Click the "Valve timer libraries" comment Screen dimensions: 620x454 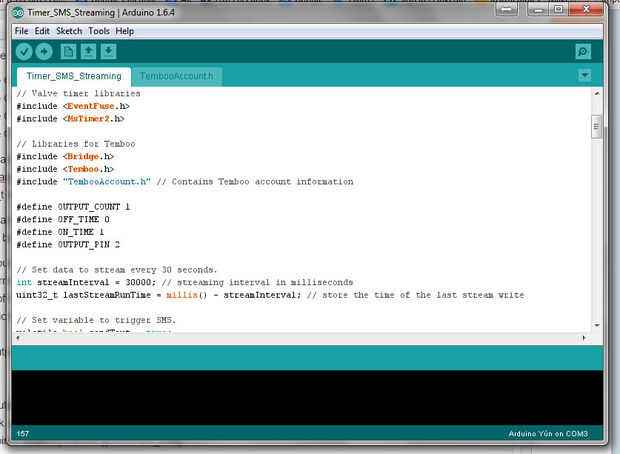(x=78, y=93)
